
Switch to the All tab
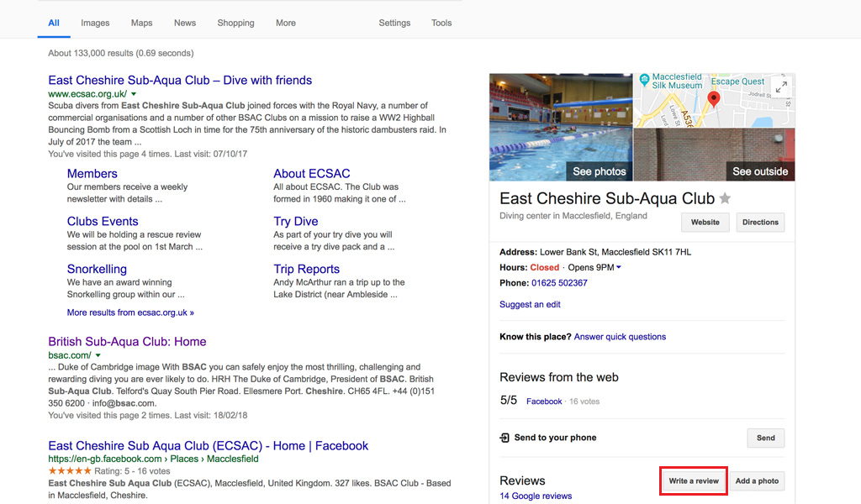(54, 23)
